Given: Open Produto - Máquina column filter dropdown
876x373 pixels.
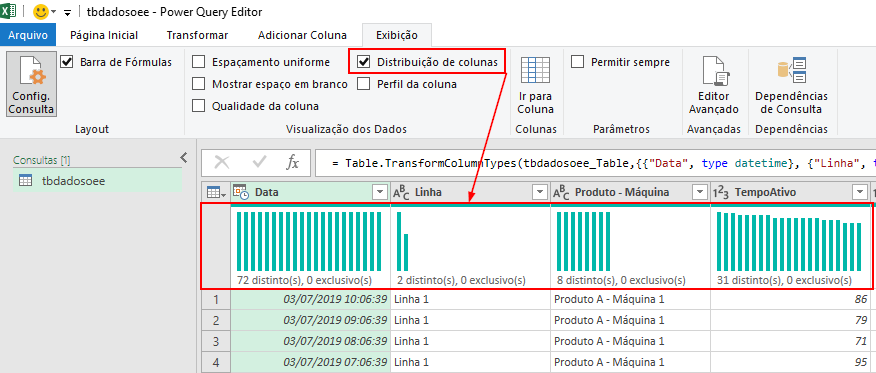Looking at the screenshot, I should 699,193.
